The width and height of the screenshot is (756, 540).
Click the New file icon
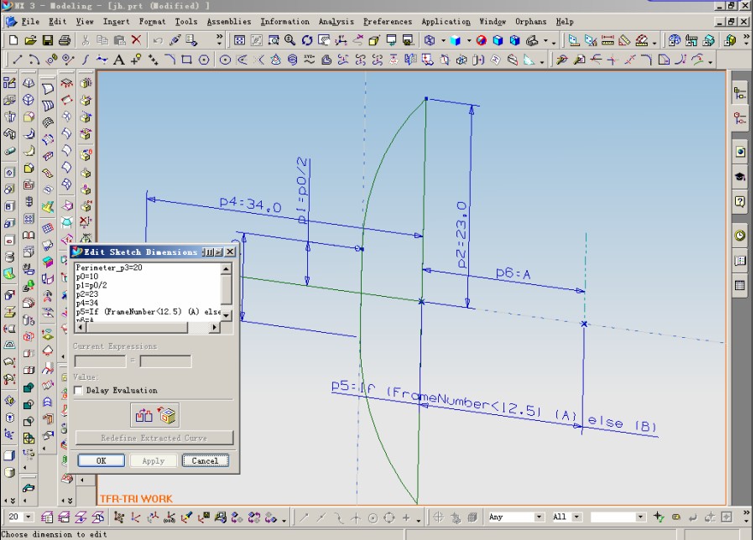[13, 40]
